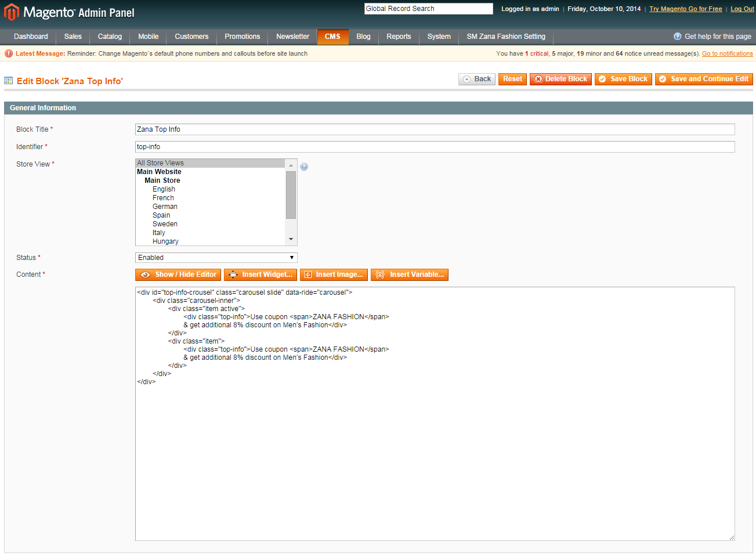
Task: Click Try Magento Go for Free link
Action: 686,9
